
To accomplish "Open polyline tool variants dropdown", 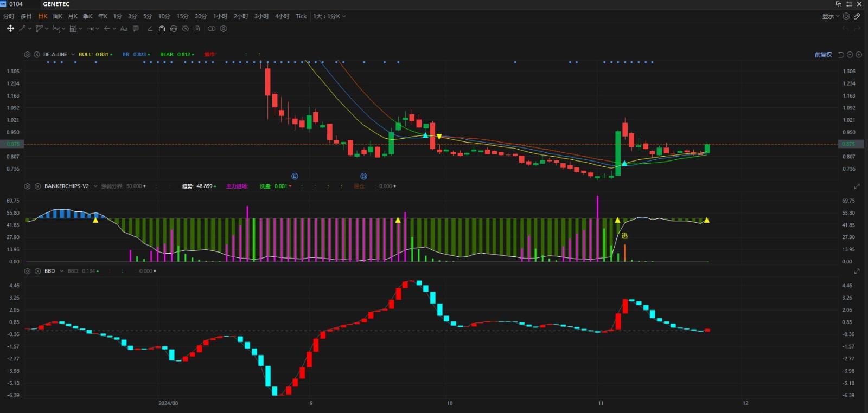I will click(47, 29).
